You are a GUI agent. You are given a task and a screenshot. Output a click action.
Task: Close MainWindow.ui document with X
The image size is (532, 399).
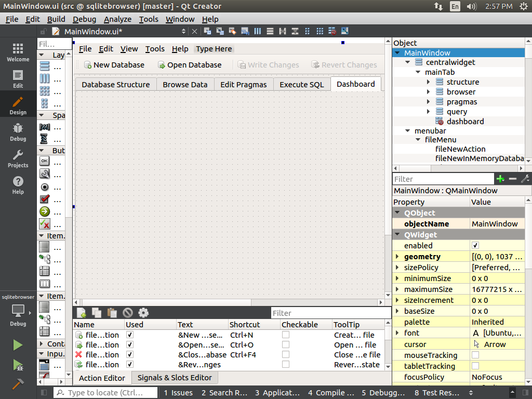(194, 32)
